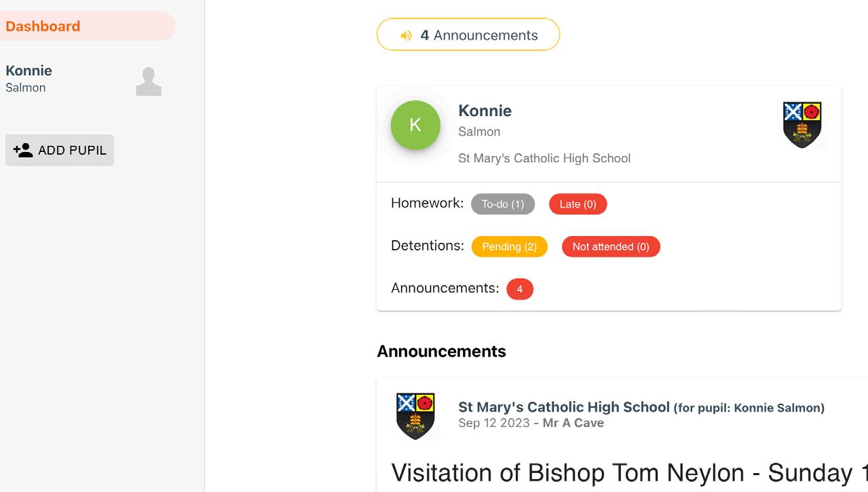Click the Homework Late (0) badge
The image size is (868, 492).
[578, 204]
